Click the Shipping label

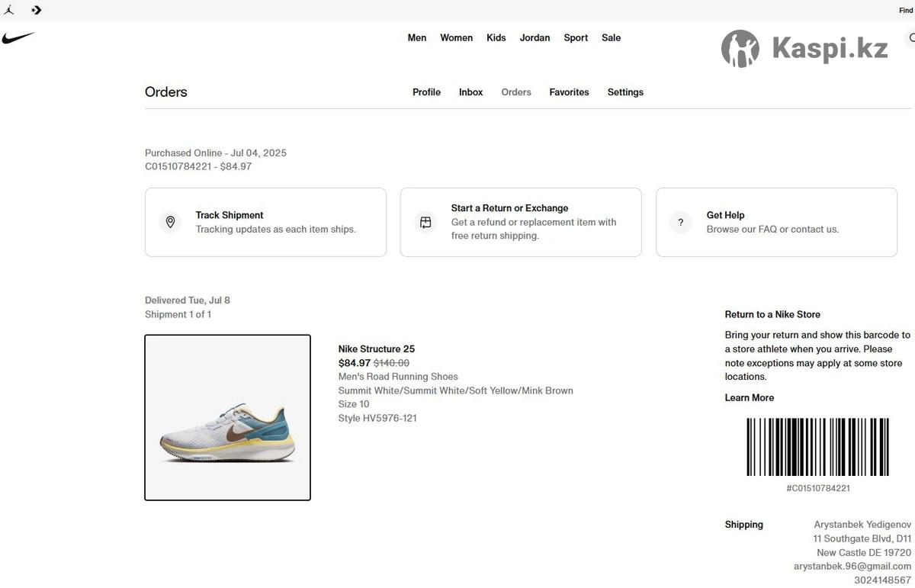744,525
